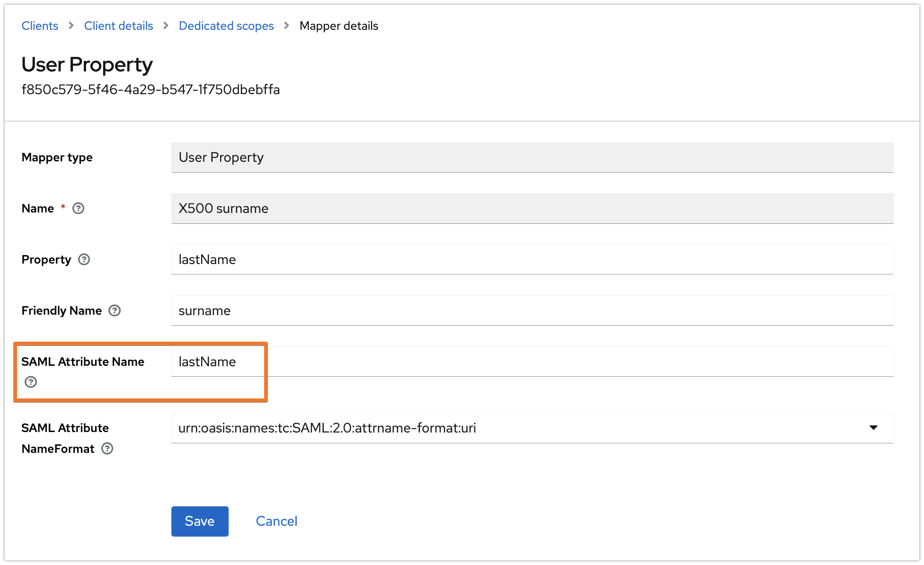Click chevron separator after Client details
The height and width of the screenshot is (565, 924).
pos(166,26)
